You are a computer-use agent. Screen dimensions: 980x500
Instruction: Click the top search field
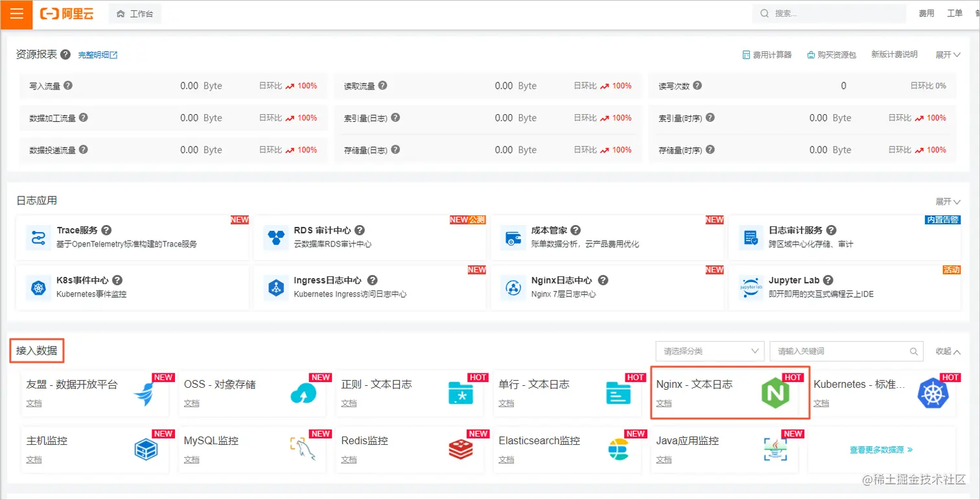click(x=829, y=14)
